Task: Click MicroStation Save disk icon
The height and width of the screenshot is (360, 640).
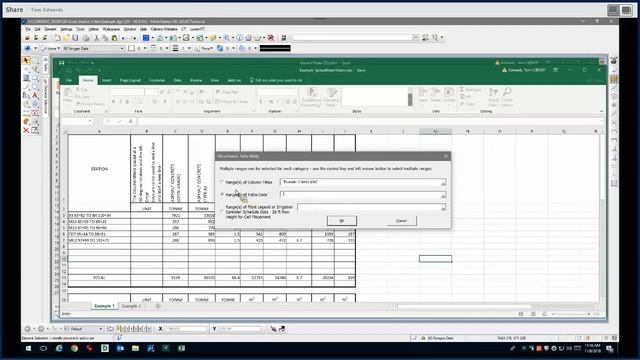Action: point(75,38)
